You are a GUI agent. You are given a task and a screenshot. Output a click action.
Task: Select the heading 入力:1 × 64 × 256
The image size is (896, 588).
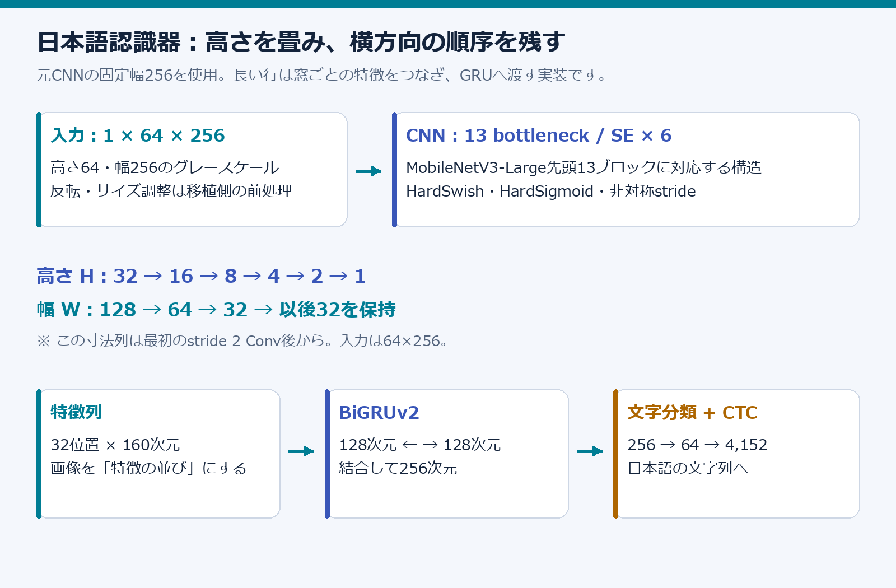tap(138, 136)
